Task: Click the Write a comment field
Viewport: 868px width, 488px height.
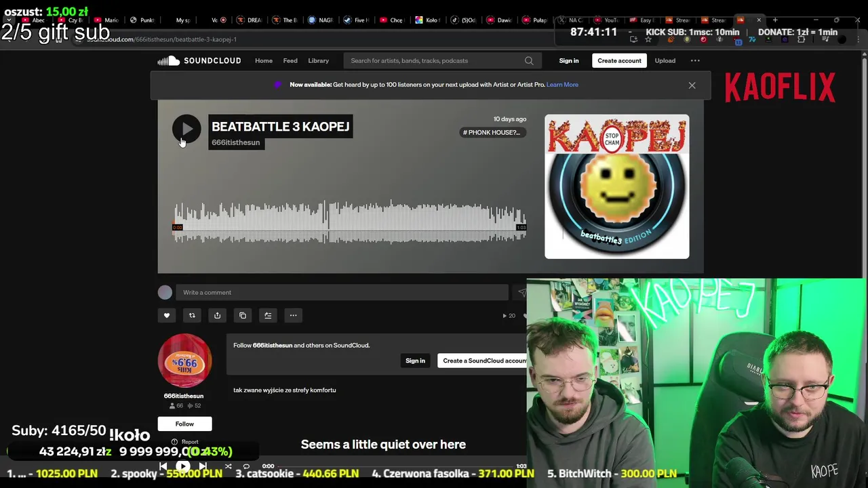Action: click(x=342, y=292)
